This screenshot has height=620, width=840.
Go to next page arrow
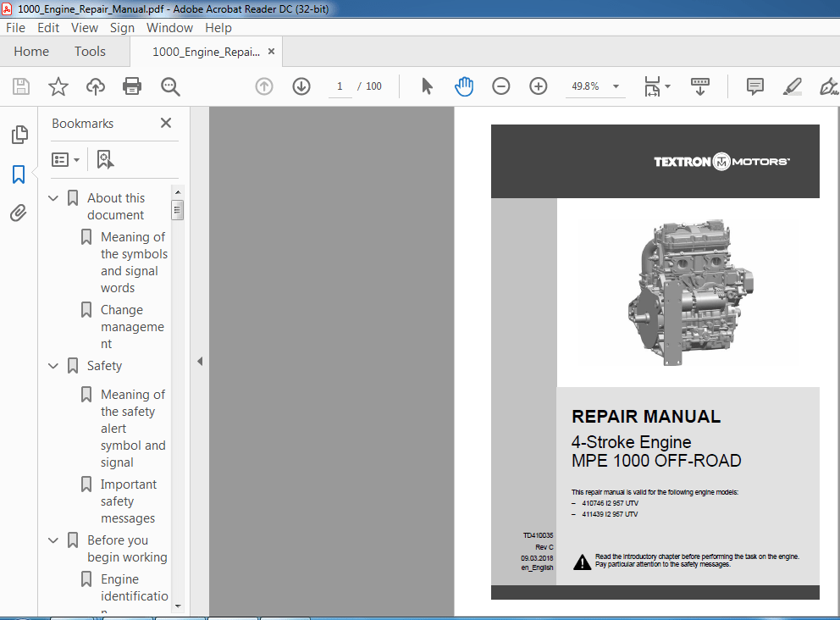click(301, 86)
